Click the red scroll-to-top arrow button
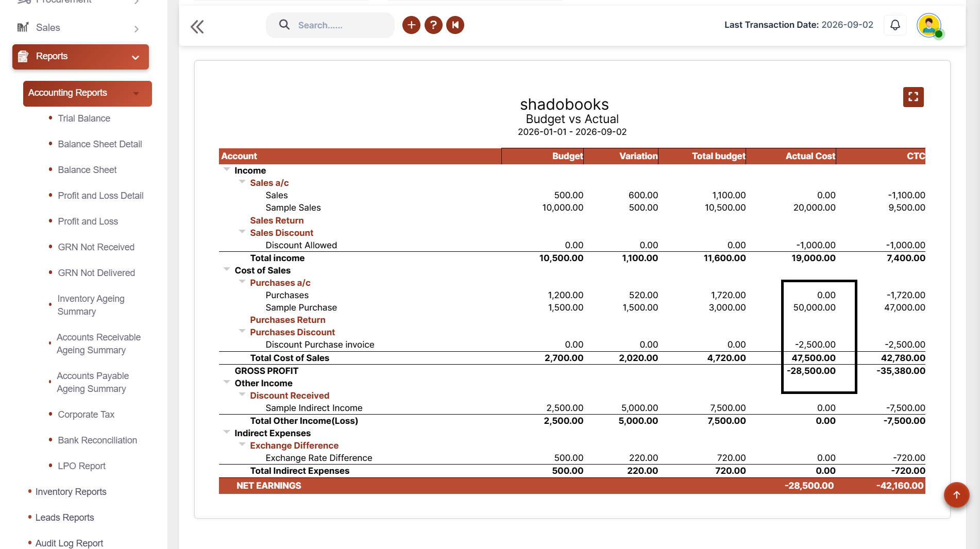The width and height of the screenshot is (980, 549). pos(956,495)
